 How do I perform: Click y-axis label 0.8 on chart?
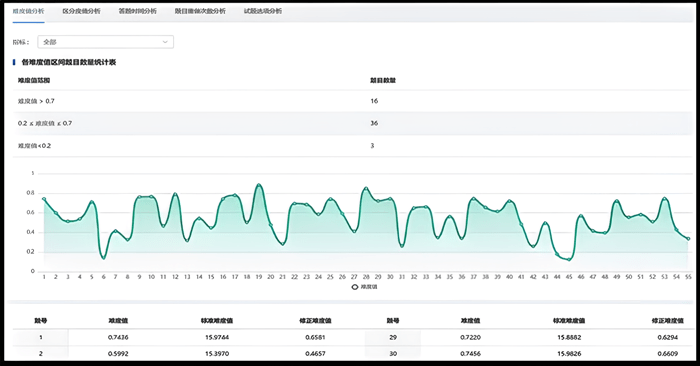tap(30, 193)
